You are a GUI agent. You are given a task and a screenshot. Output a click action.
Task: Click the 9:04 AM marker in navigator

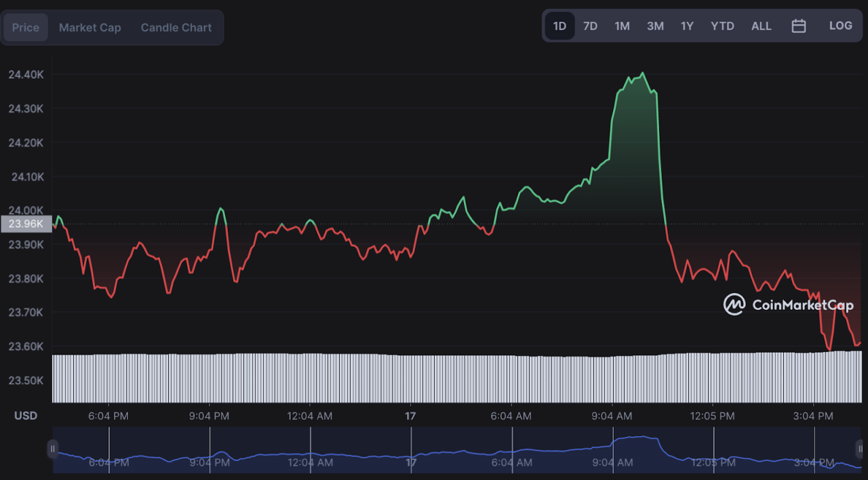click(613, 462)
